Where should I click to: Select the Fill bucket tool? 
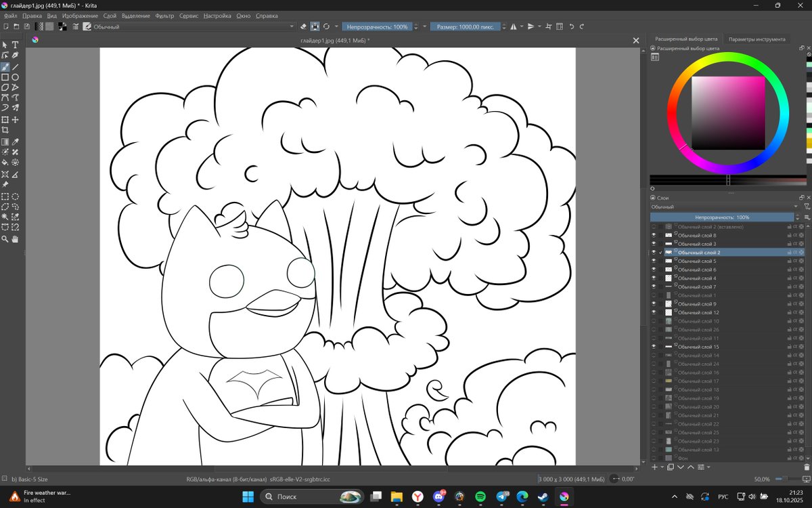[x=5, y=162]
